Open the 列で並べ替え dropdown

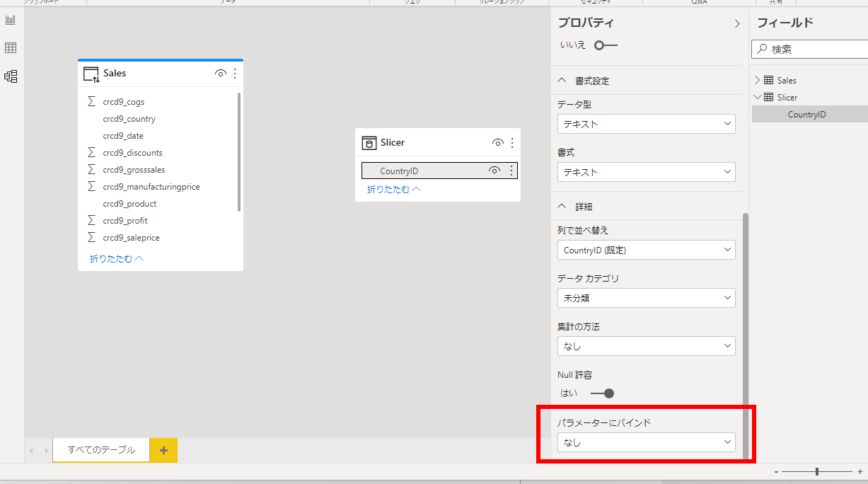point(646,250)
